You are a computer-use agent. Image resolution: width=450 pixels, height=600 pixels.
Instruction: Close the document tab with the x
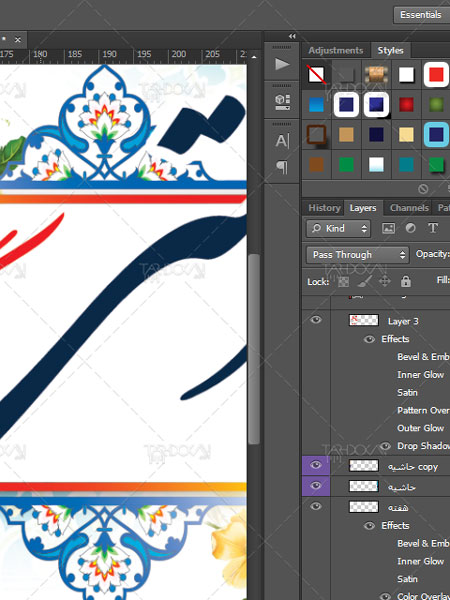pos(18,39)
